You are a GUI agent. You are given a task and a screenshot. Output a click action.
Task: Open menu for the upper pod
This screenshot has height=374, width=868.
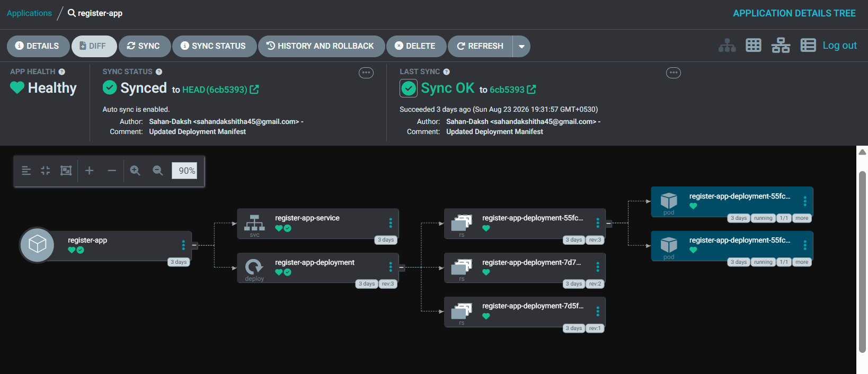805,201
